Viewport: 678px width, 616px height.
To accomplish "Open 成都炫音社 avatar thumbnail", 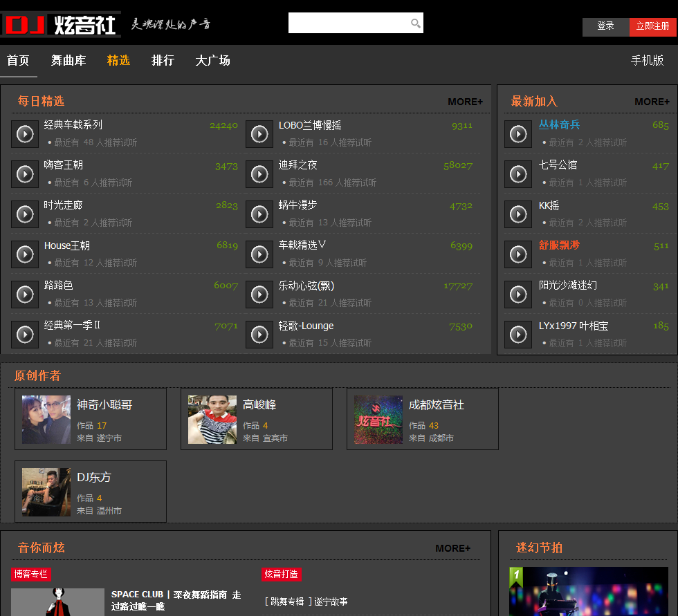I will 378,420.
